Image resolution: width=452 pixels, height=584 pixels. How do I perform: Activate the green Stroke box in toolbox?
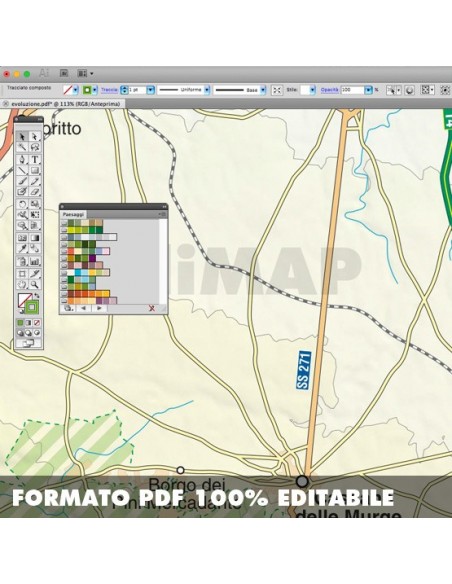click(32, 307)
